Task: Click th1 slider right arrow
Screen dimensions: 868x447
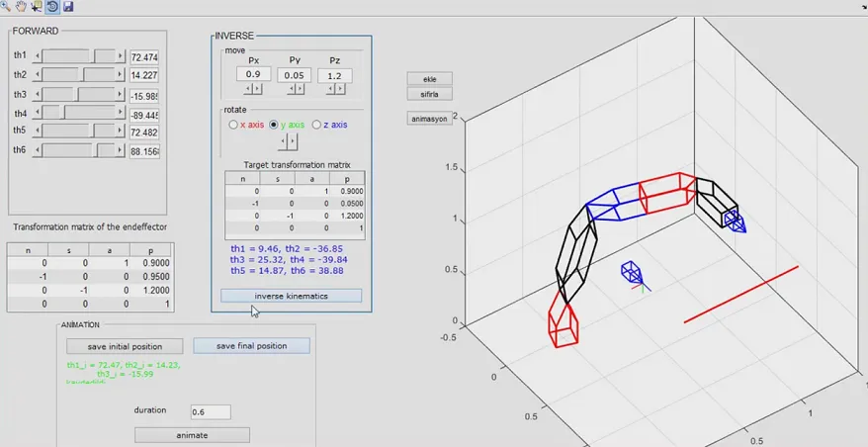Action: (x=121, y=56)
